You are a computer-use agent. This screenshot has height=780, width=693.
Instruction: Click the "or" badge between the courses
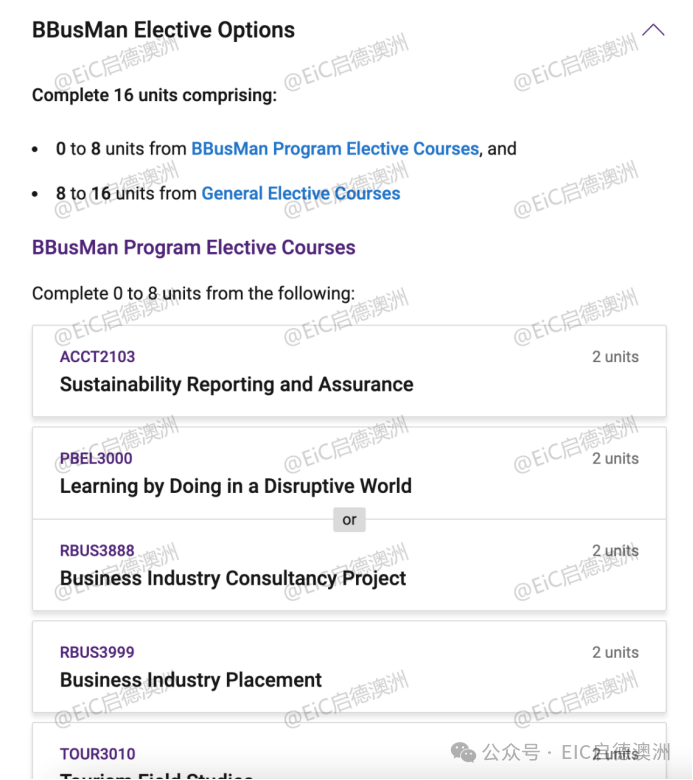click(349, 520)
